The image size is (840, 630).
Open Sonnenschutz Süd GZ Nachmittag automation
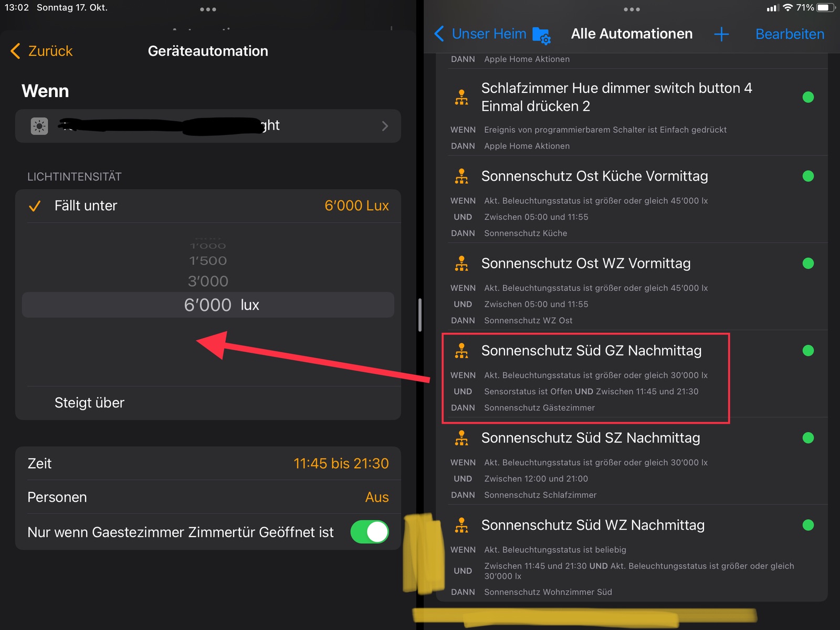coord(591,351)
